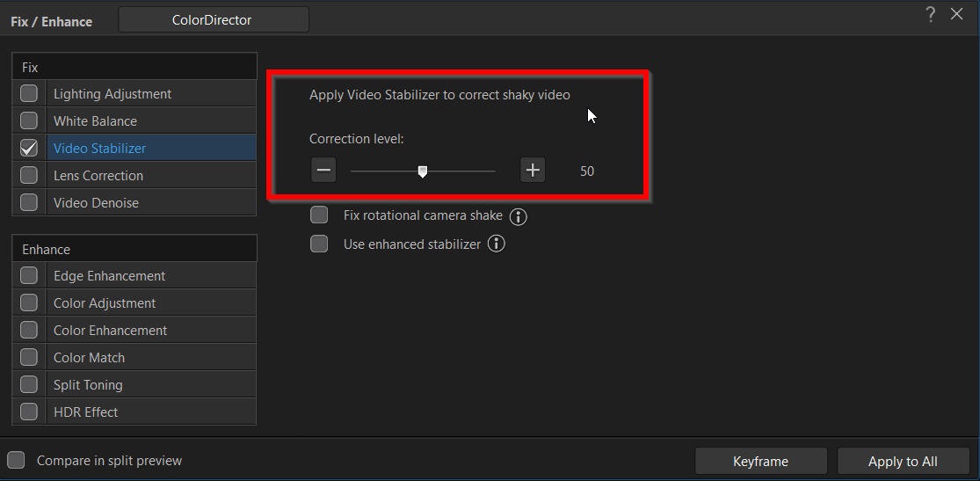Select the Edge Enhancement list item
This screenshot has width=980, height=481.
coord(151,275)
